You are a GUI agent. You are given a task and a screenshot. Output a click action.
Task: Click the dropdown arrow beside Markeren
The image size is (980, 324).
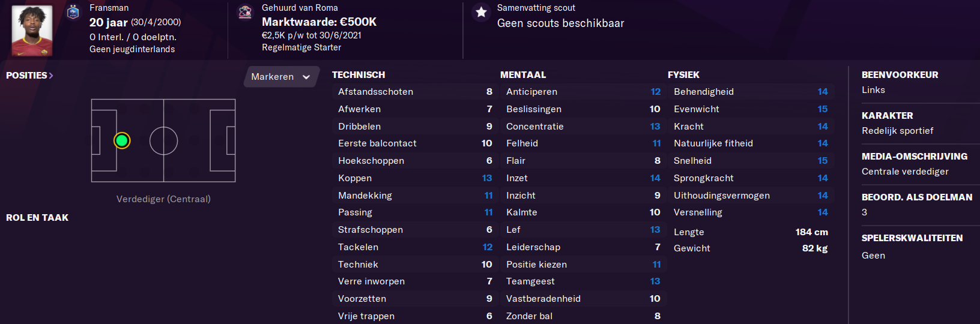[306, 77]
